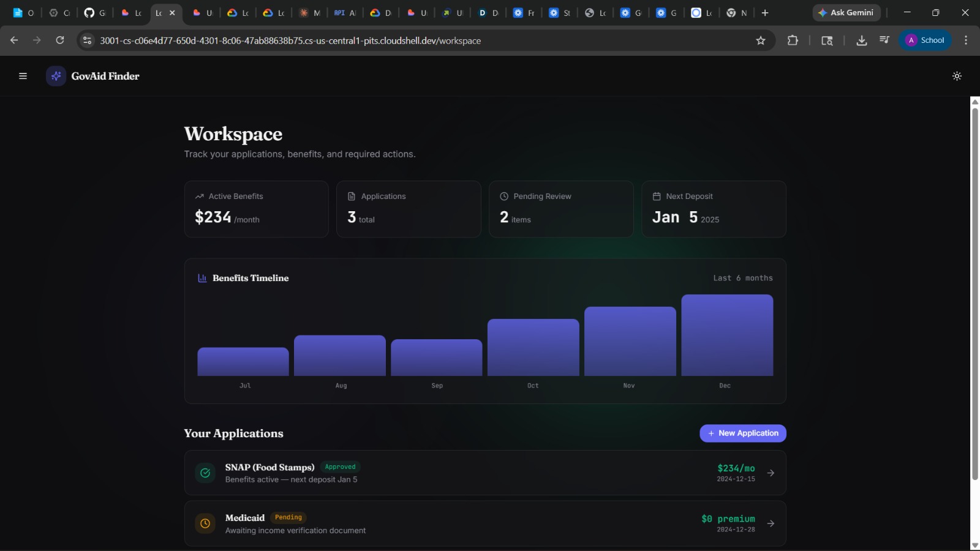This screenshot has width=980, height=551.
Task: Click the Benefits Timeline heading
Action: click(251, 278)
